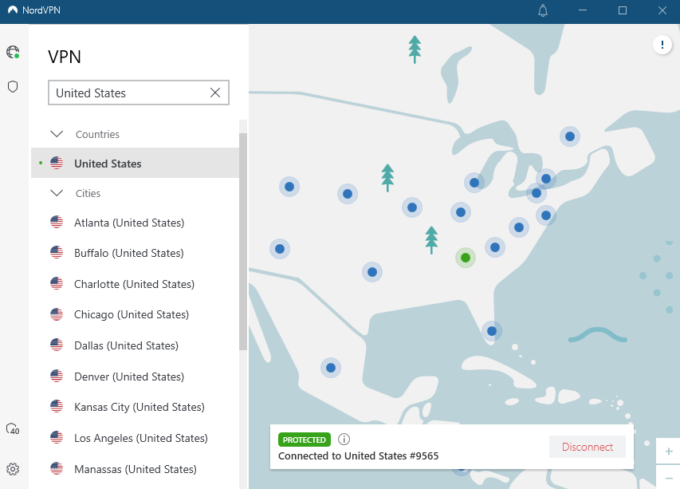Click the server list scrollbar thumb
This screenshot has width=680, height=489.
click(x=243, y=241)
